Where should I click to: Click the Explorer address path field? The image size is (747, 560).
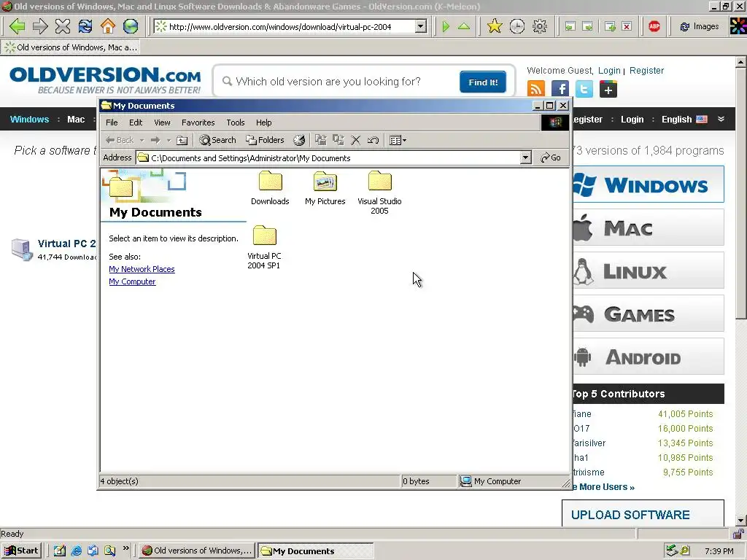pos(328,157)
